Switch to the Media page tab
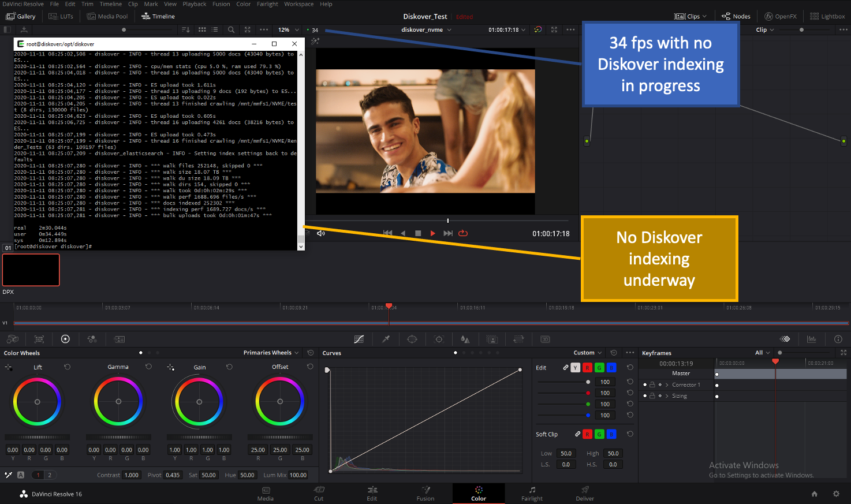This screenshot has width=851, height=504. tap(266, 494)
